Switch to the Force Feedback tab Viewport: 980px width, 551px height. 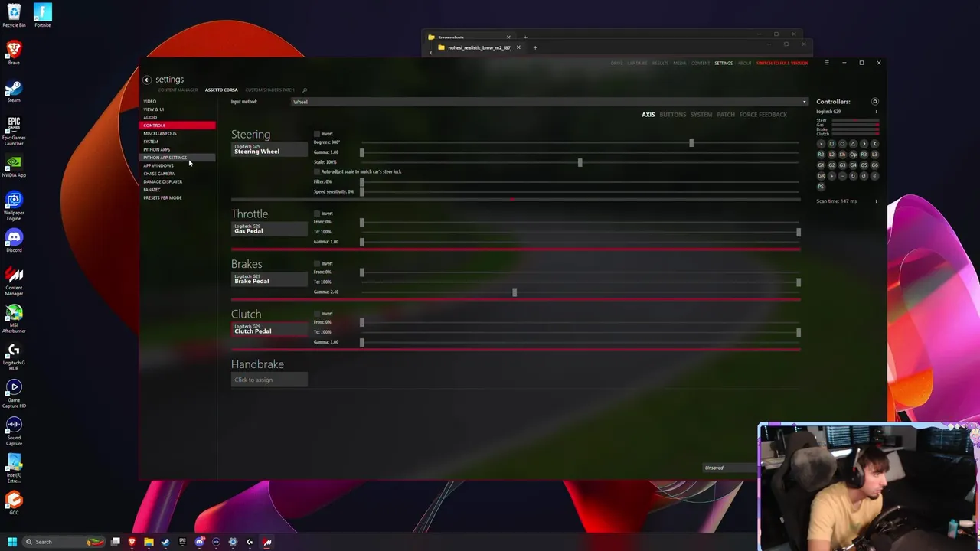[763, 115]
